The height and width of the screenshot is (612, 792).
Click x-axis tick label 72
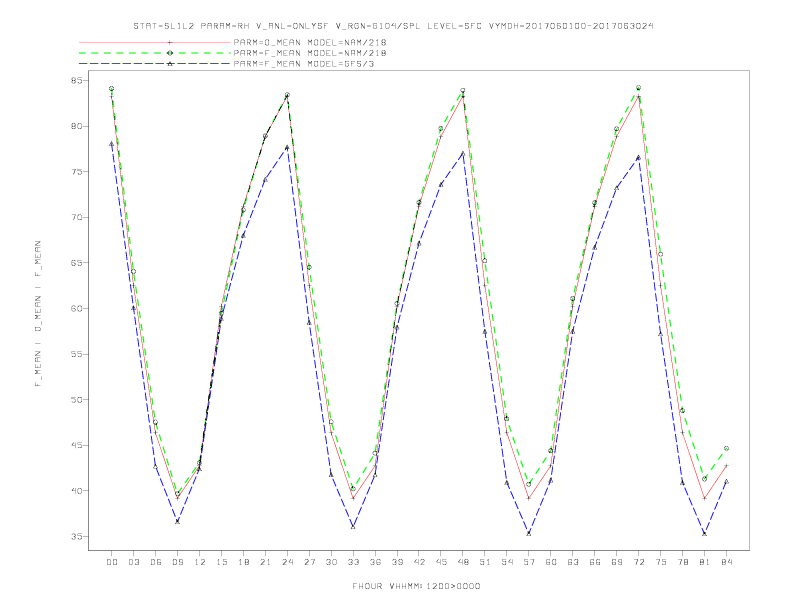[639, 562]
